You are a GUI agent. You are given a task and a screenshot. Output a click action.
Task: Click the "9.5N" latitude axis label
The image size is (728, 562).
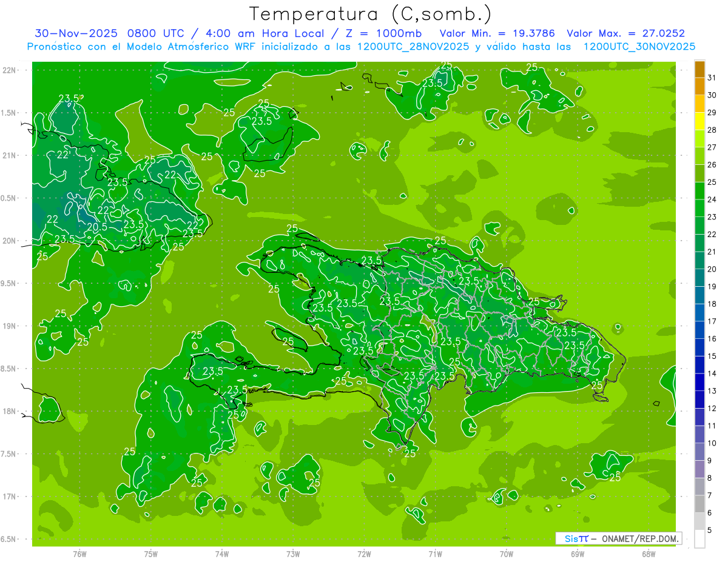8,283
